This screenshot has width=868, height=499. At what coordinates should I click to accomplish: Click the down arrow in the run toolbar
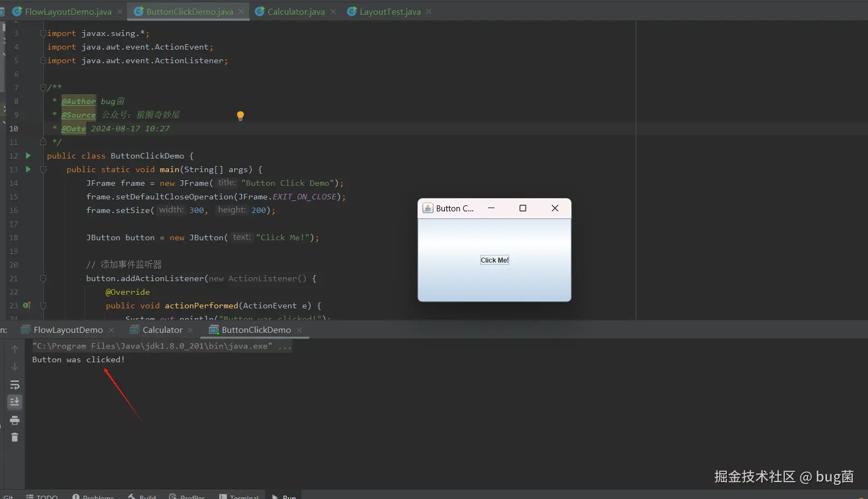pos(15,367)
